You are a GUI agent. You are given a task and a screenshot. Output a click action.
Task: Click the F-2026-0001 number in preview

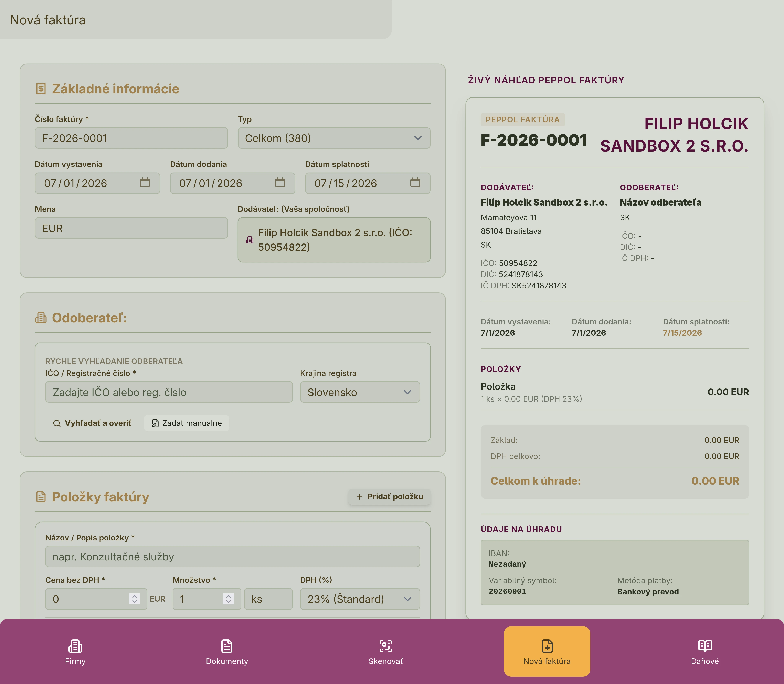click(534, 140)
